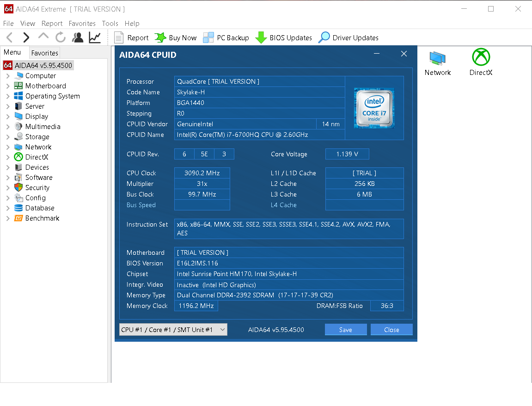
Task: Click the Forward navigation arrow
Action: [26, 37]
